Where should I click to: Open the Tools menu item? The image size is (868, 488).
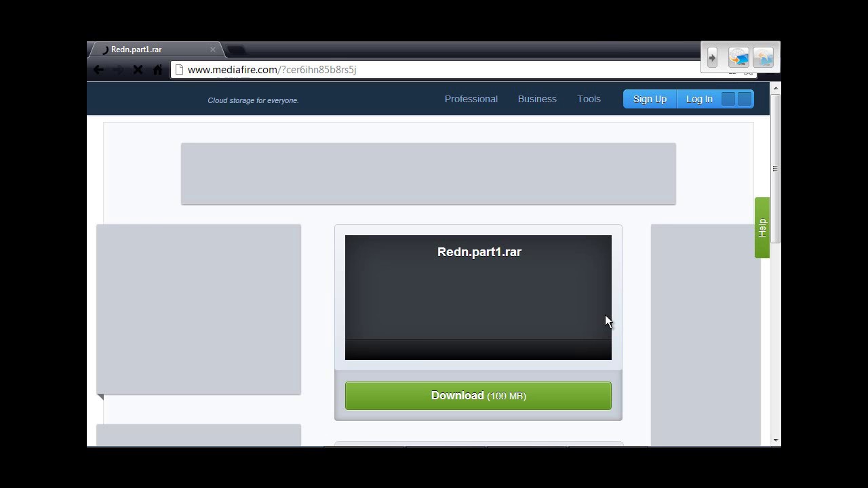589,99
